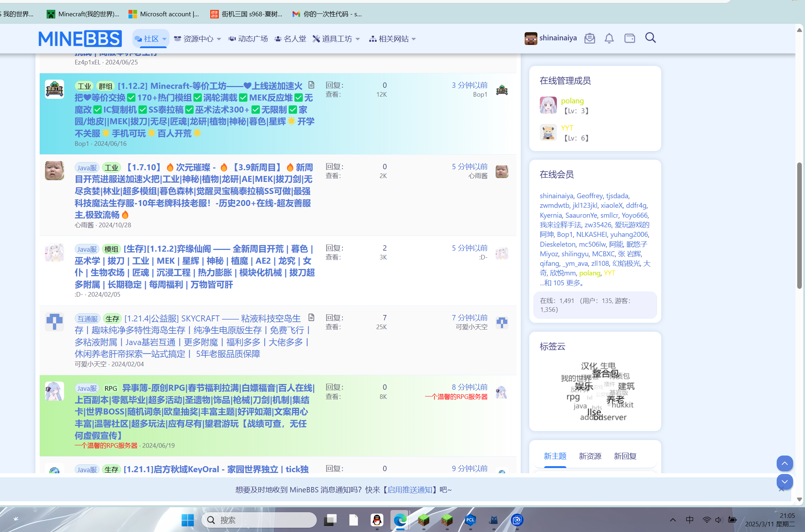This screenshot has height=532, width=805.
Task: Expand 相关网站 dropdown arrow
Action: point(414,39)
